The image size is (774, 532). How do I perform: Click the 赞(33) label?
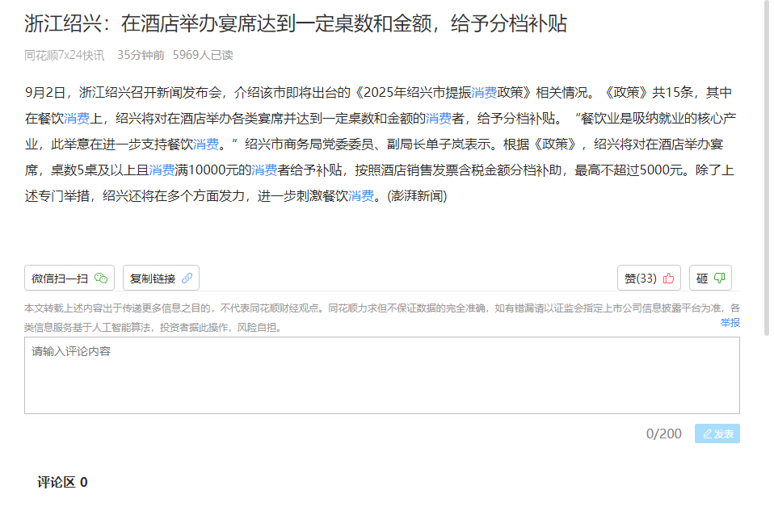tap(640, 279)
